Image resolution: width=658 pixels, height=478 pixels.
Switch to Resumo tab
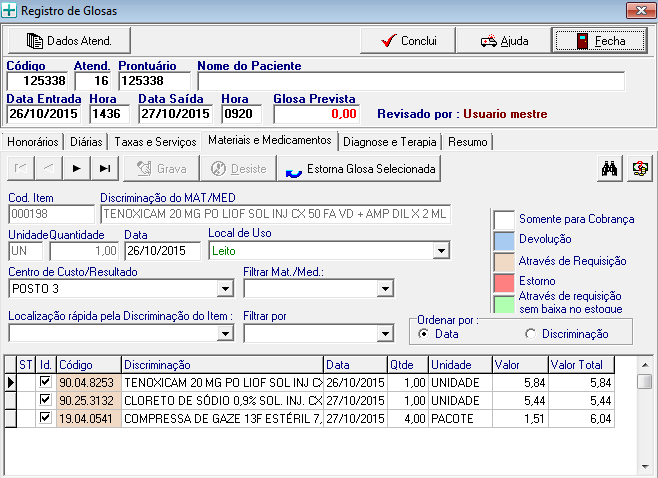pyautogui.click(x=467, y=142)
